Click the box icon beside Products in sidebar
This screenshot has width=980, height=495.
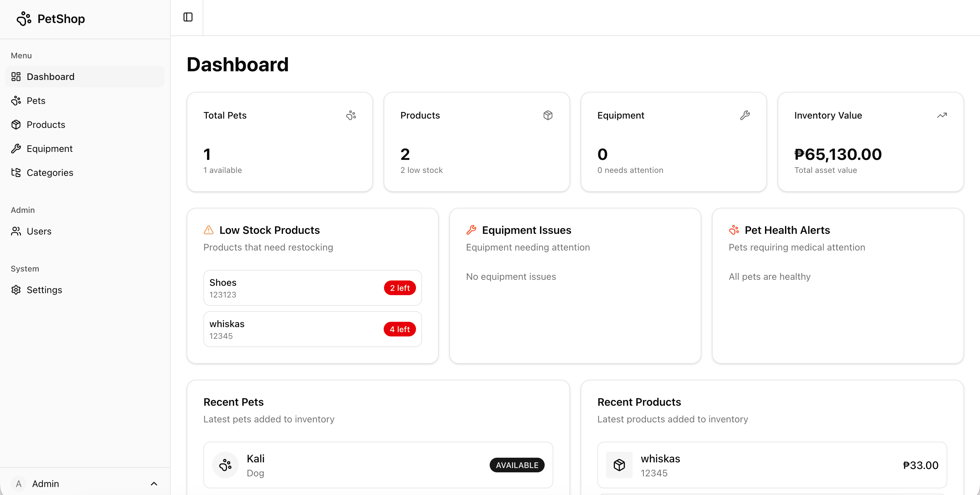(x=16, y=125)
